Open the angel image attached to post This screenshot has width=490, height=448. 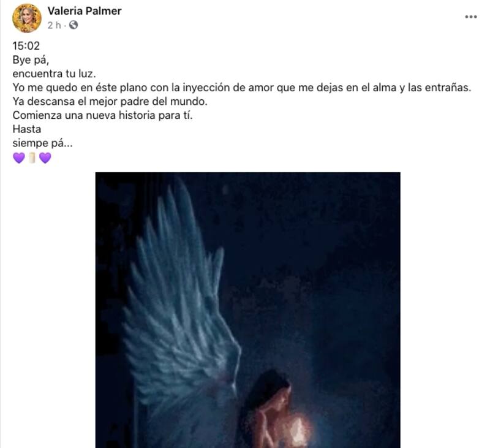coord(248,310)
